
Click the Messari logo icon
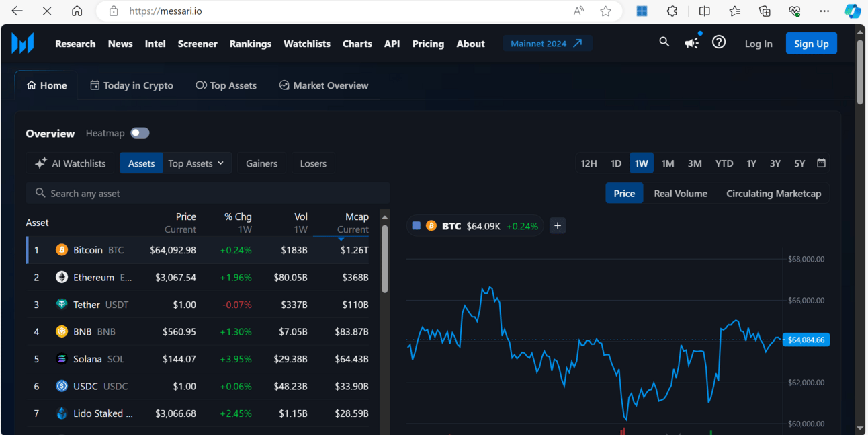[23, 43]
